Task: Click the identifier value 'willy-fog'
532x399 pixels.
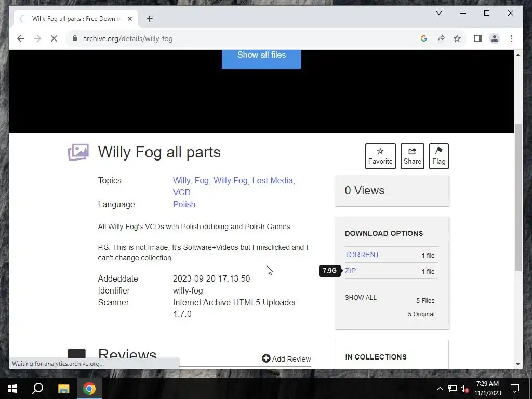Action: click(188, 291)
